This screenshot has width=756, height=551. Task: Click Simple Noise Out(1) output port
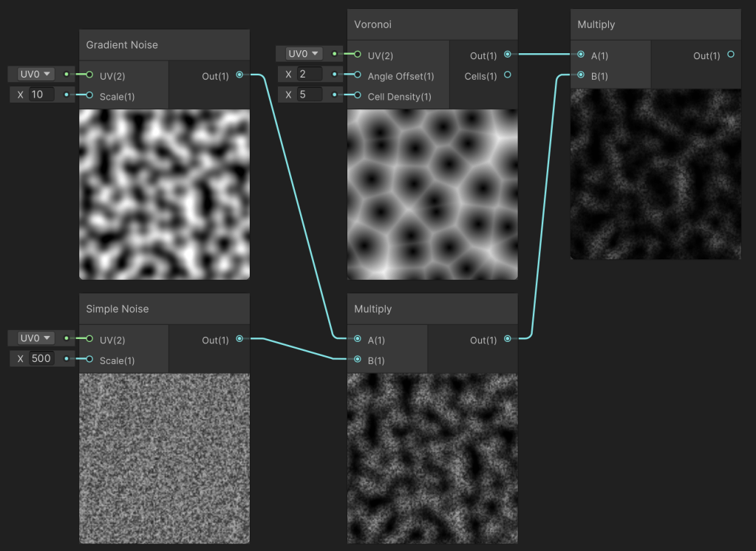[x=239, y=338]
